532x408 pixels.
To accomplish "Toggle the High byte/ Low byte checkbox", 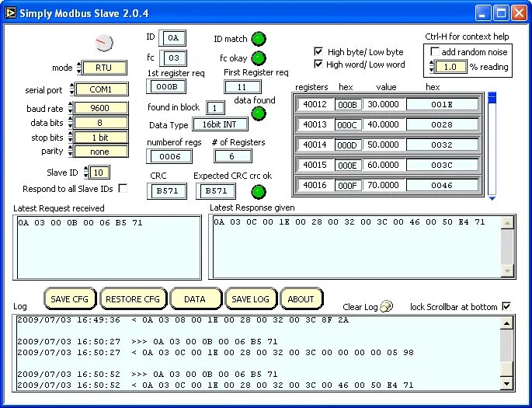I will [318, 51].
